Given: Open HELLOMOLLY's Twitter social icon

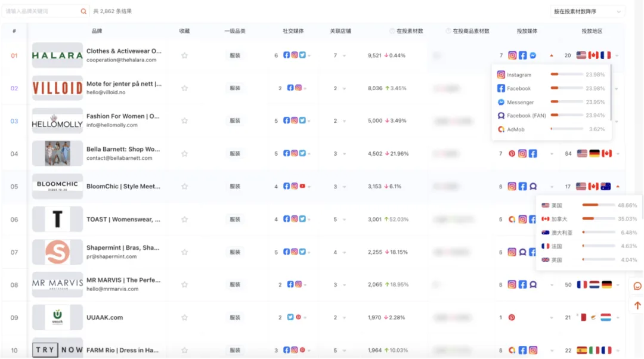Looking at the screenshot, I should pos(302,120).
